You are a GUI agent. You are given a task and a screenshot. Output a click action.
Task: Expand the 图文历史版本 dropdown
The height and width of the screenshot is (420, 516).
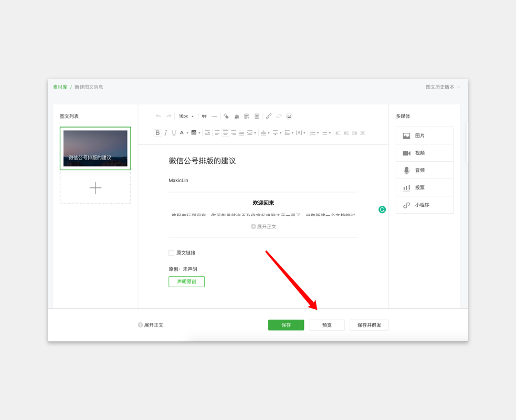coord(443,87)
